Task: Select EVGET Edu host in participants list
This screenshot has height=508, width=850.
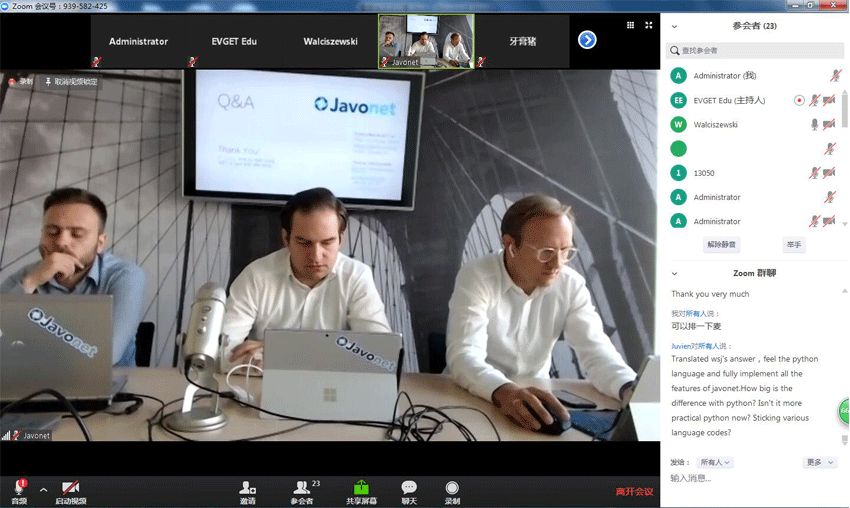Action: [x=755, y=100]
